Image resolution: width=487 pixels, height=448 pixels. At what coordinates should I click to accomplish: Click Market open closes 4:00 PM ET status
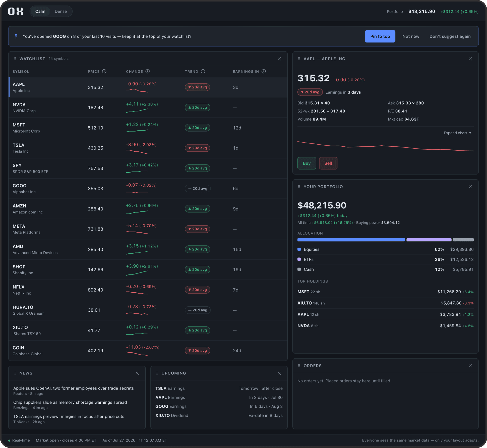pyautogui.click(x=66, y=440)
